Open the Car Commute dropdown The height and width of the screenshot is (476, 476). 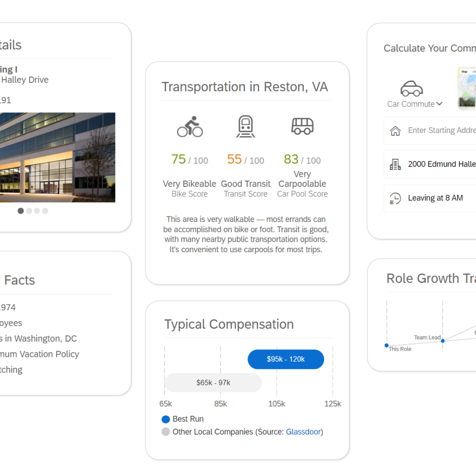415,104
